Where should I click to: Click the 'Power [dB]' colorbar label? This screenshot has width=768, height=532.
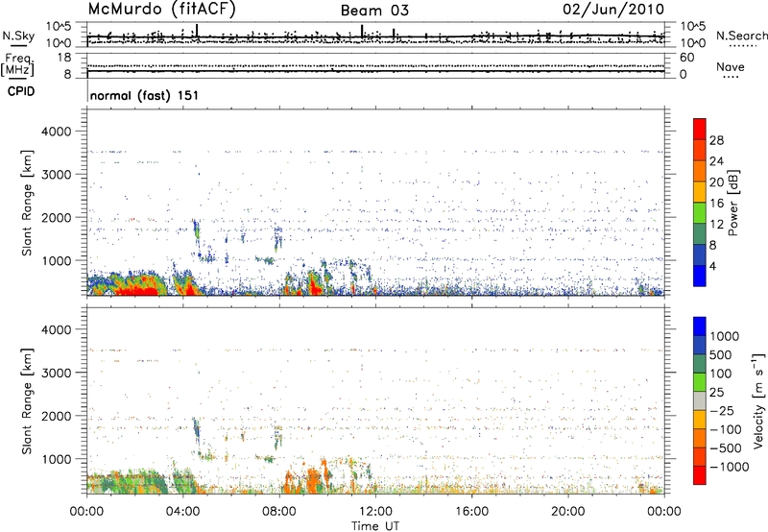click(x=733, y=203)
